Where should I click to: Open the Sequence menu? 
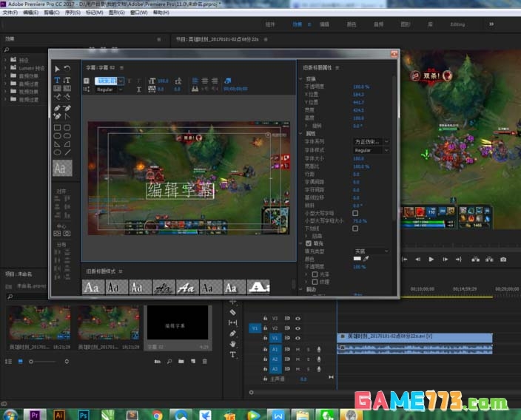point(73,13)
